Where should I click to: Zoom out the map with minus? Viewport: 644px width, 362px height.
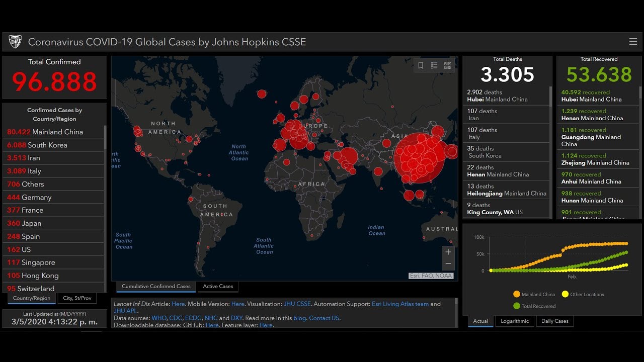[x=448, y=264]
